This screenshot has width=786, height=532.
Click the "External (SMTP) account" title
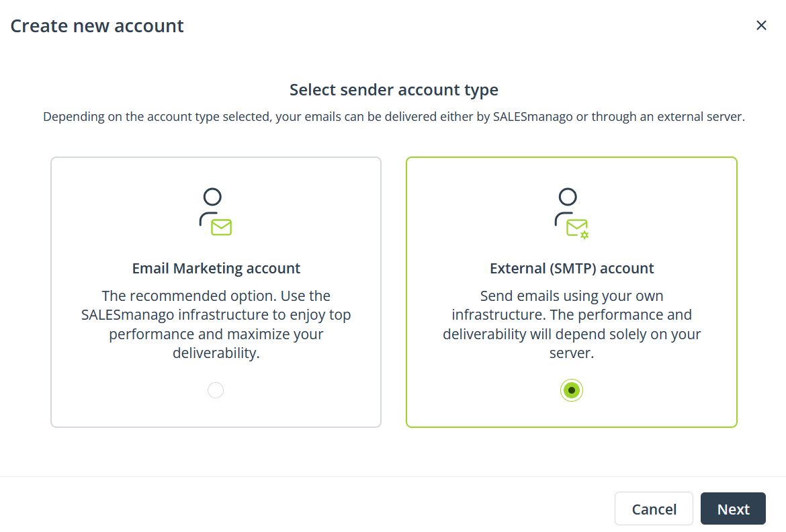pyautogui.click(x=572, y=269)
